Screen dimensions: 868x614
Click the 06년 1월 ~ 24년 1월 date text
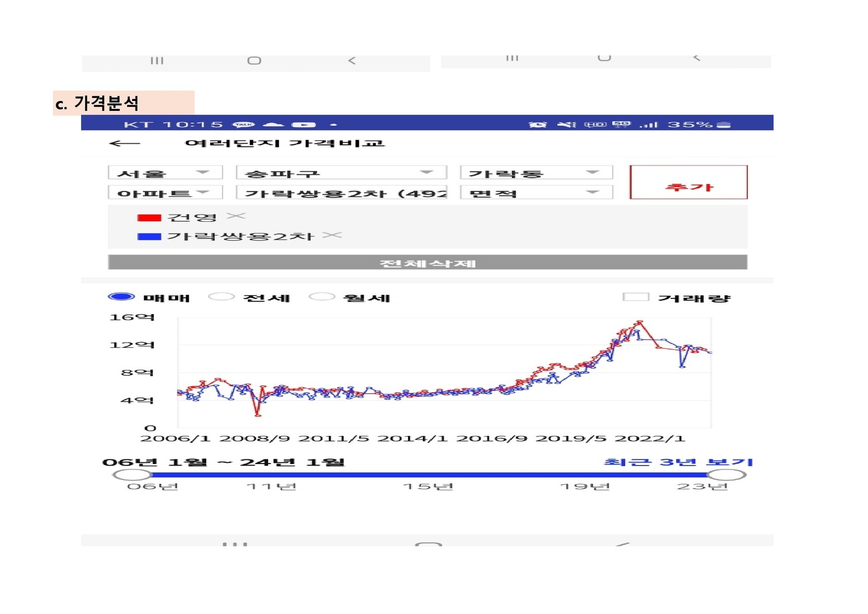(x=223, y=462)
